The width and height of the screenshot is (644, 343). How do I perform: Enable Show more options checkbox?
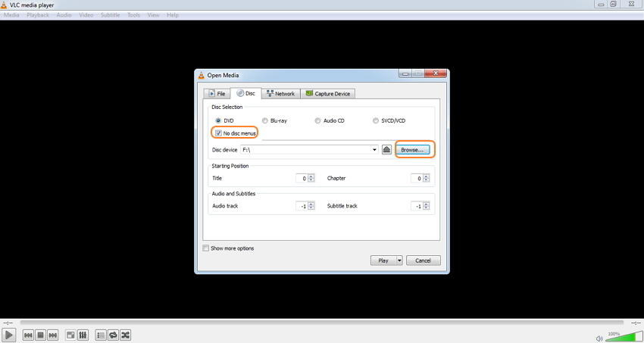click(x=206, y=248)
